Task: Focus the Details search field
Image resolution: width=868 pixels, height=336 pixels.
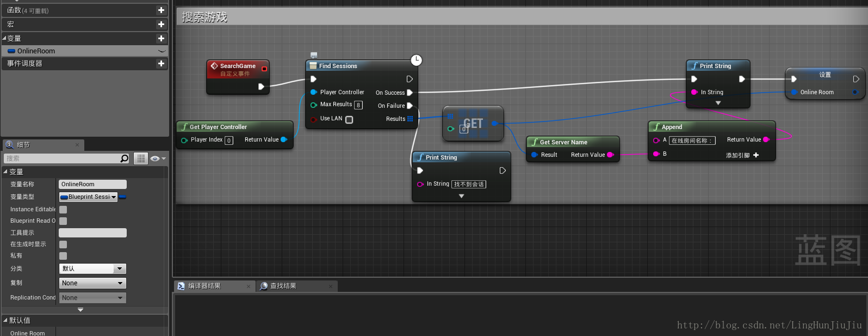Action: coord(62,158)
